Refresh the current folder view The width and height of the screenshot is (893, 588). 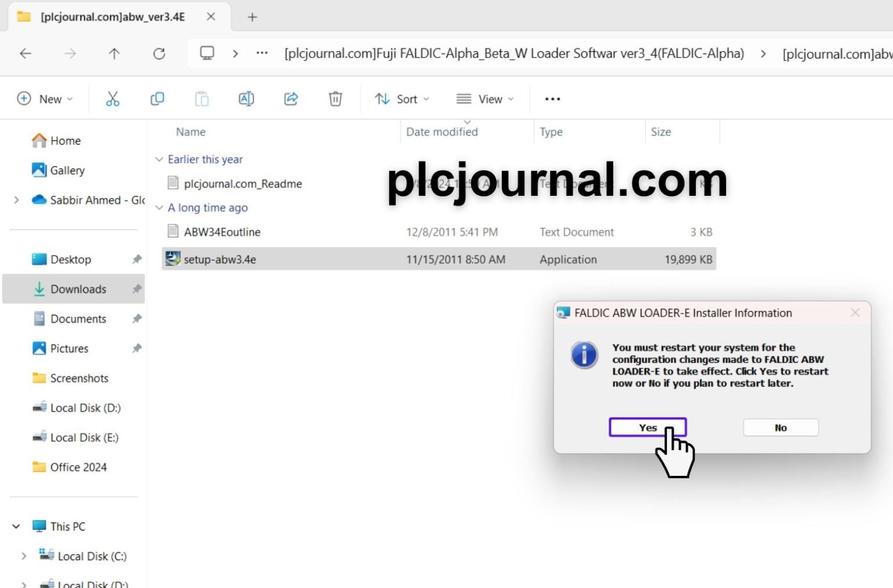pos(159,53)
